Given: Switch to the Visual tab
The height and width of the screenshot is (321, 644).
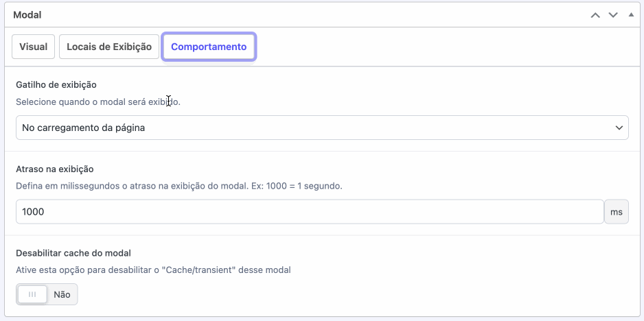Looking at the screenshot, I should pyautogui.click(x=33, y=47).
